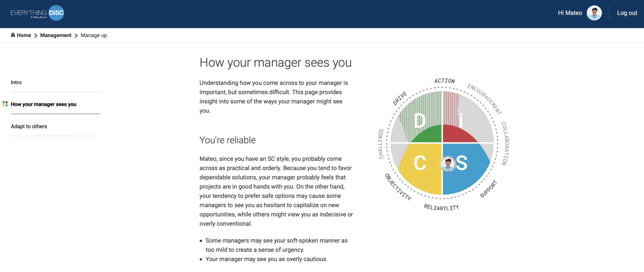Click Mateo's profile picture in the header
This screenshot has height=272, width=644.
tap(594, 13)
